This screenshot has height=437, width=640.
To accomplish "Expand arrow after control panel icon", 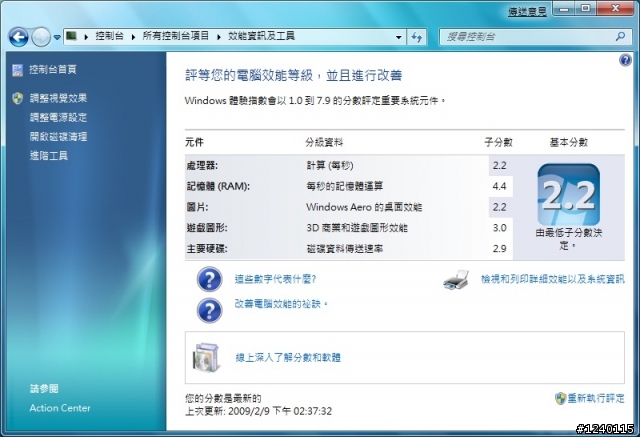I will [x=86, y=37].
